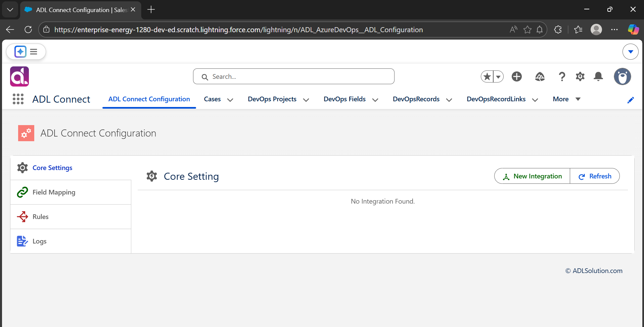Viewport: 644px width, 327px height.
Task: Expand the Cases tab dropdown chevron
Action: 230,100
